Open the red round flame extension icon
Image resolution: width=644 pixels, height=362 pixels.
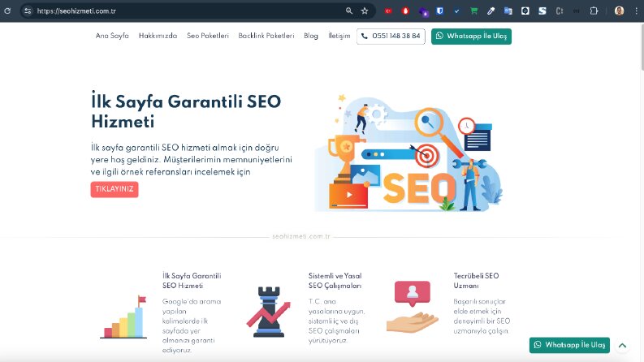405,11
